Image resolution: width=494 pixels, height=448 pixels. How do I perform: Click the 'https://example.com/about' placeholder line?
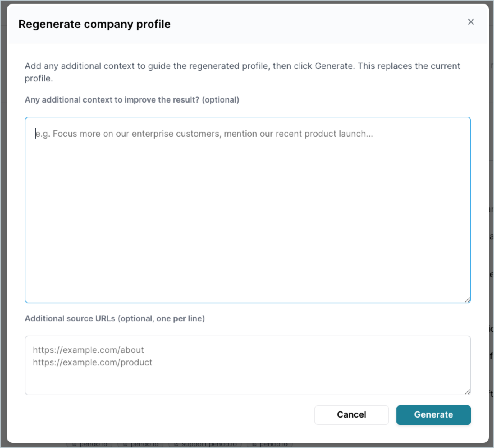[x=88, y=350]
